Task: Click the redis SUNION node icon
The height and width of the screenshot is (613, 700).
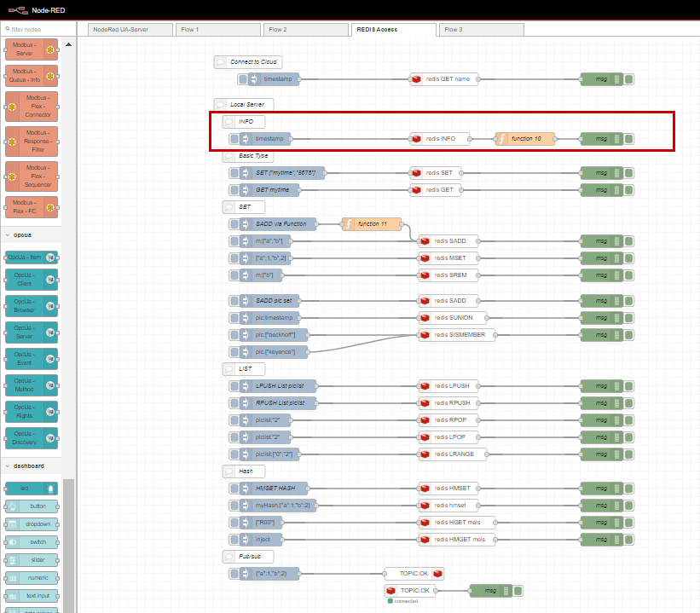Action: coord(425,318)
